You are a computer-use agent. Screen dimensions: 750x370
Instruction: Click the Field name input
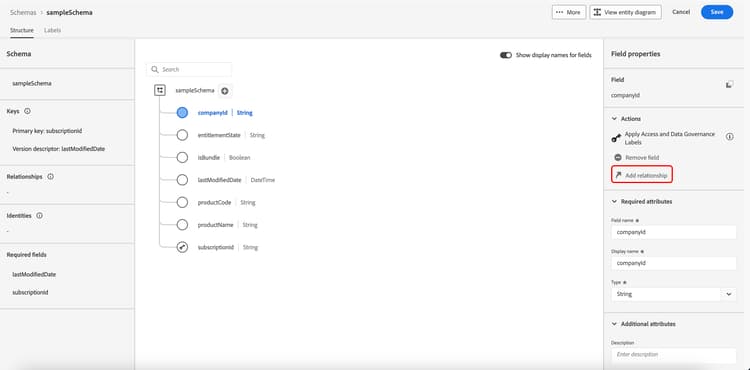pyautogui.click(x=673, y=232)
